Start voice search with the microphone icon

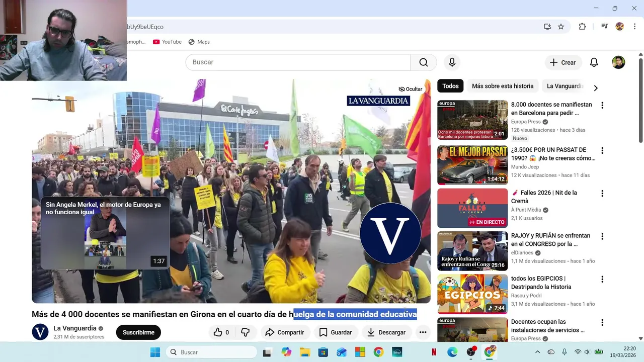(452, 62)
